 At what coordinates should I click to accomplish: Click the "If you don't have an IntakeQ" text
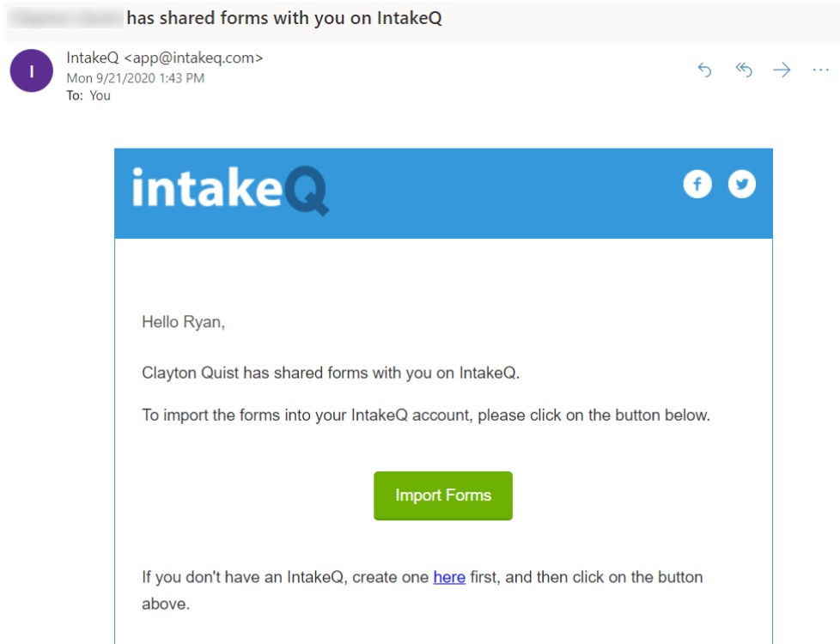pyautogui.click(x=422, y=590)
